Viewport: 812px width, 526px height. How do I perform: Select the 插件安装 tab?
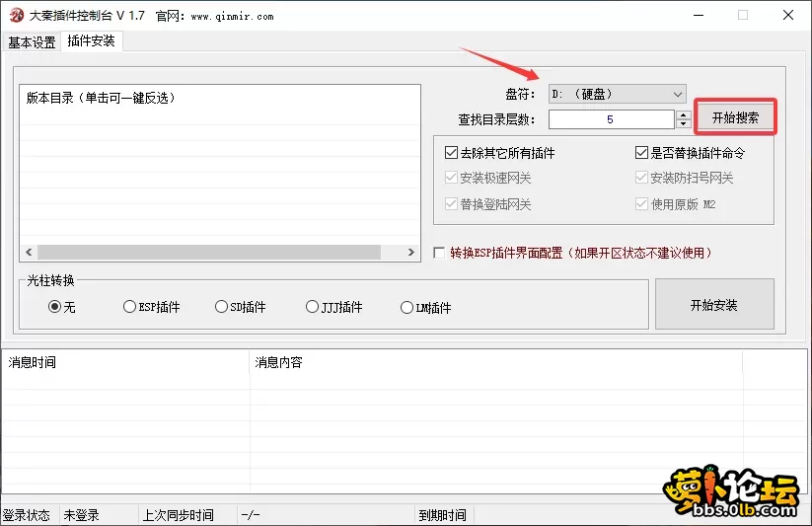tap(91, 40)
